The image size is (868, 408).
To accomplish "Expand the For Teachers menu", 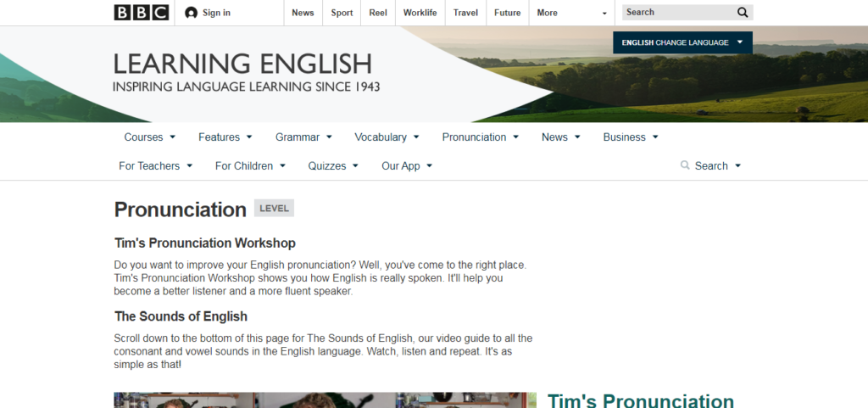I will [x=156, y=166].
